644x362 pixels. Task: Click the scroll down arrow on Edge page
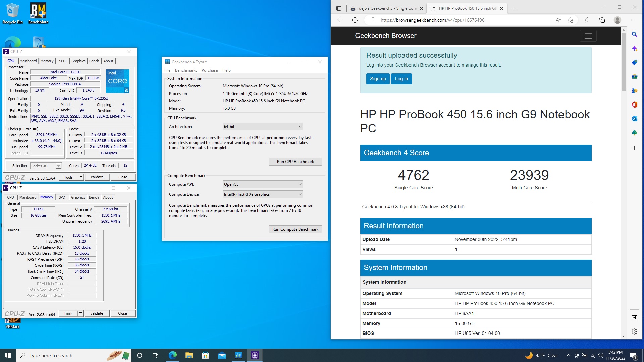click(624, 336)
